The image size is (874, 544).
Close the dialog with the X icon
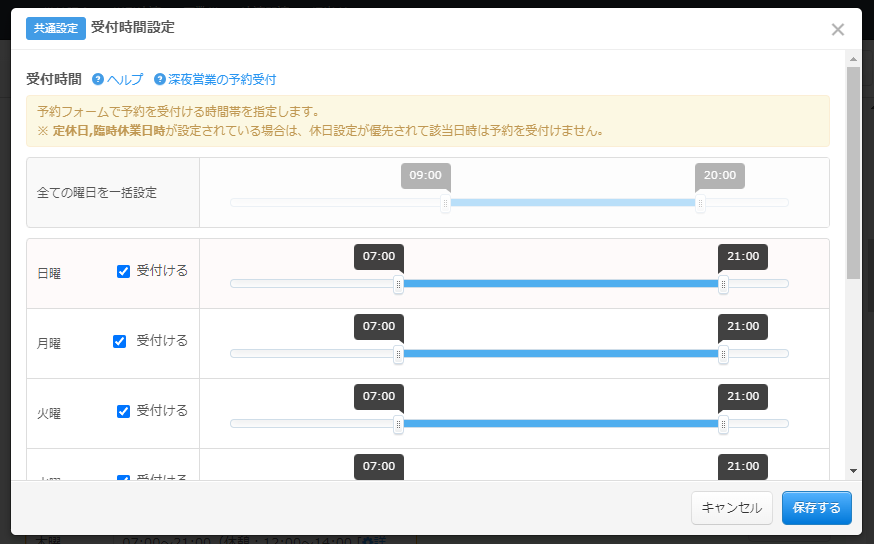click(838, 29)
